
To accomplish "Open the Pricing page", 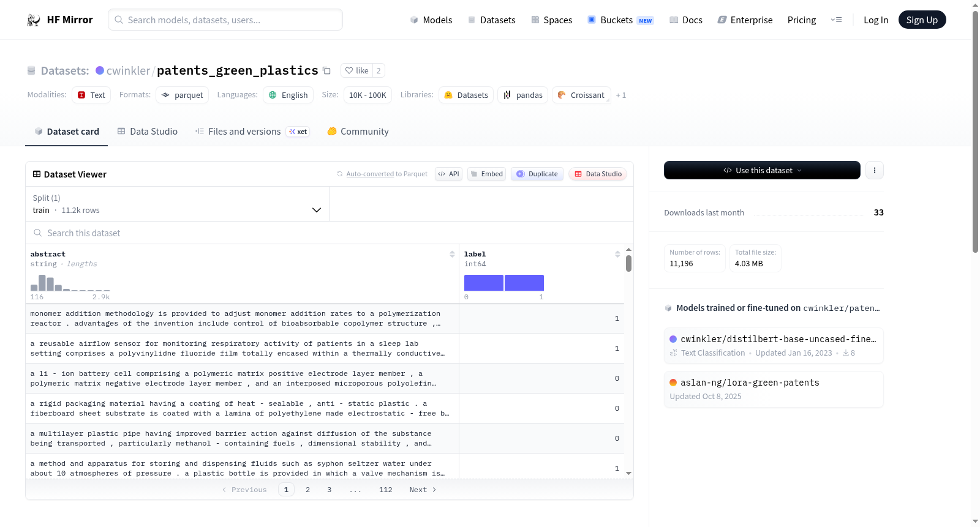I will [x=802, y=20].
